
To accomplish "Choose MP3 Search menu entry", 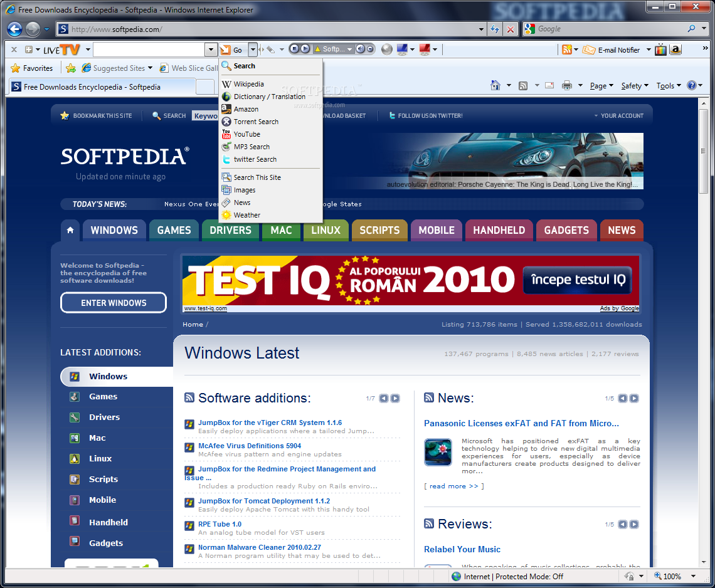I will (270, 147).
